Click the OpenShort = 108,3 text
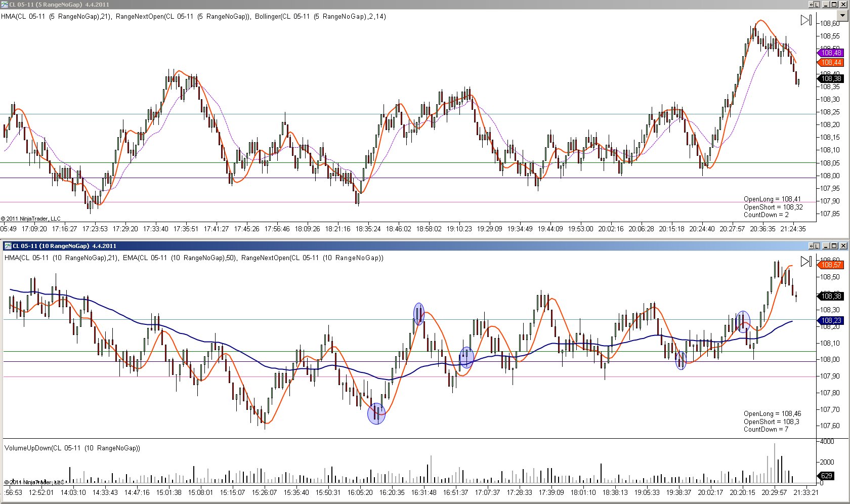Screen dimensions: 850x504 pos(771,422)
